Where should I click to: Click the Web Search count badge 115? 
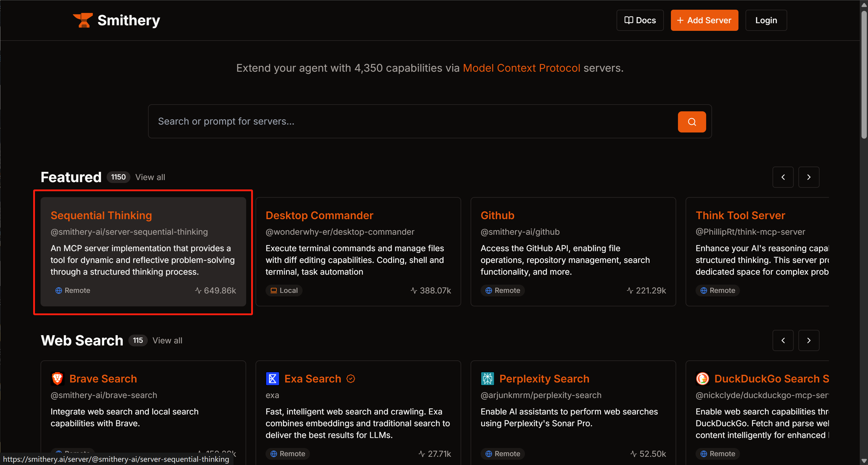[138, 341]
